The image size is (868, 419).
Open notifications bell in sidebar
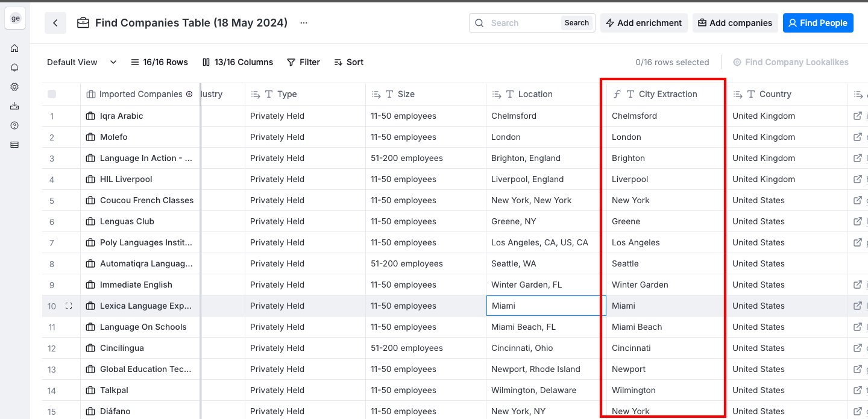[14, 68]
